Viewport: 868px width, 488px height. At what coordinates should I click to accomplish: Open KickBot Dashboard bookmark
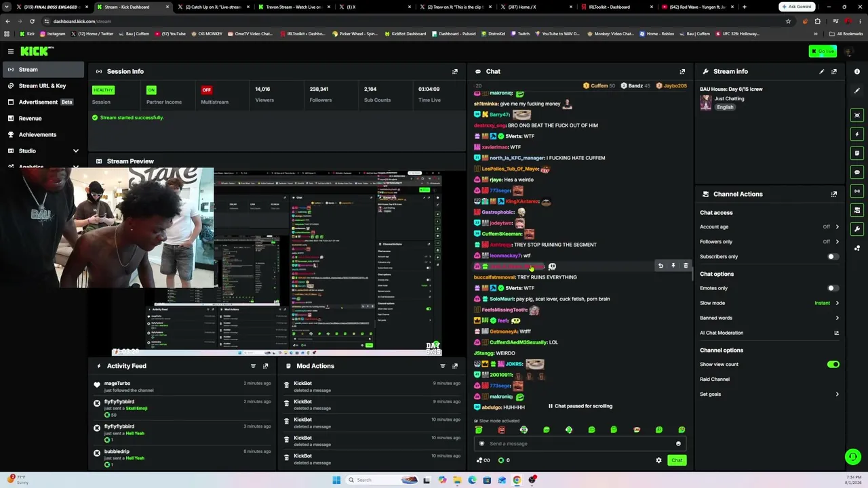406,34
